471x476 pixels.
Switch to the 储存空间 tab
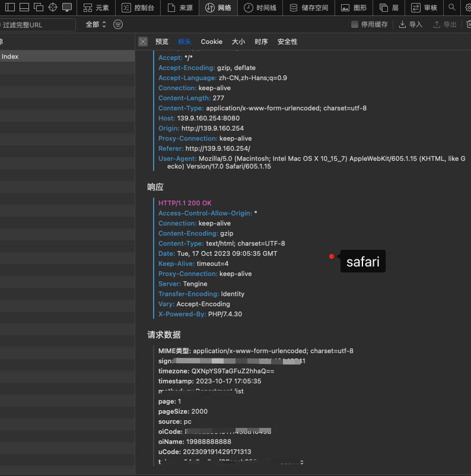coord(308,8)
